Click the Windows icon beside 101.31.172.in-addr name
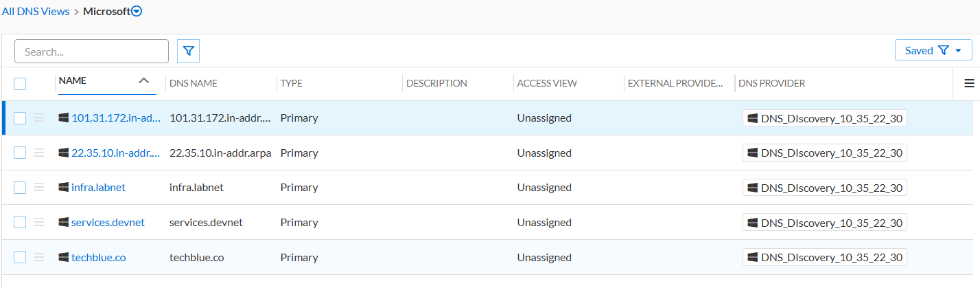This screenshot has width=980, height=288. [x=64, y=118]
